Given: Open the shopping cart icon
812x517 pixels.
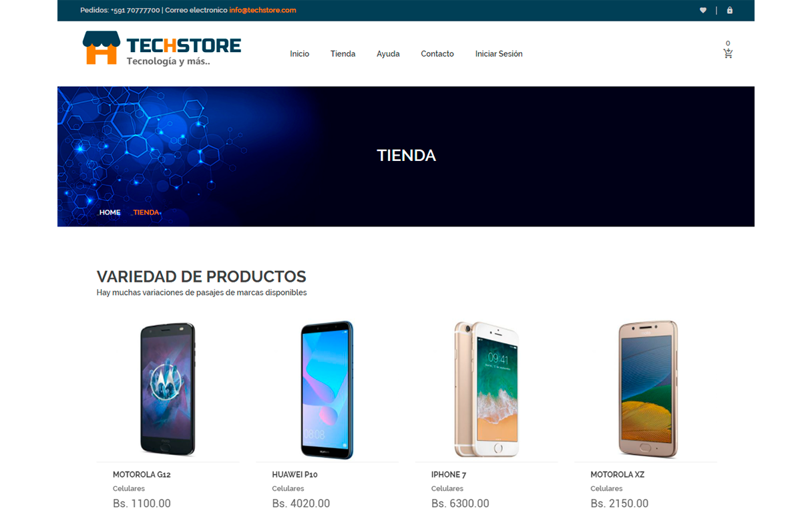Looking at the screenshot, I should (728, 53).
